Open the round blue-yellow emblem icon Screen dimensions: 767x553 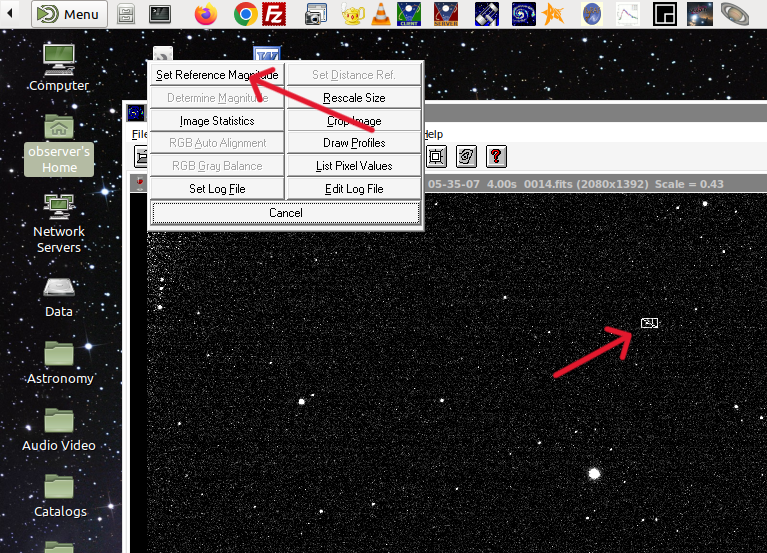(591, 14)
